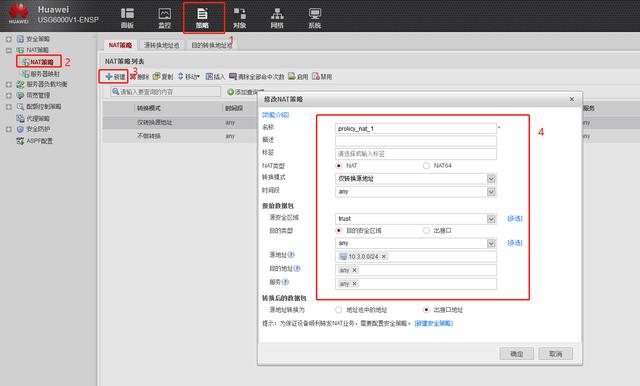
Task: Open the 面板 (Dashboard) icon in top navigation
Action: [127, 18]
